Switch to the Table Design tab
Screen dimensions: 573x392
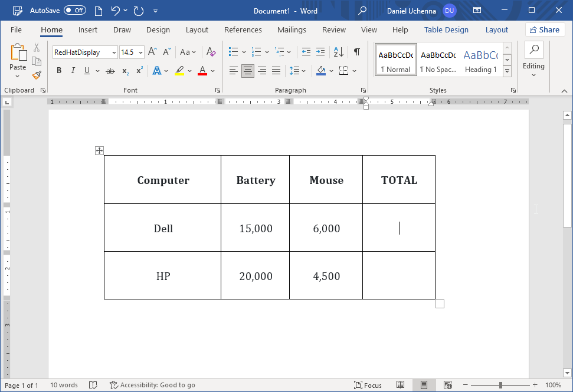[x=446, y=29]
